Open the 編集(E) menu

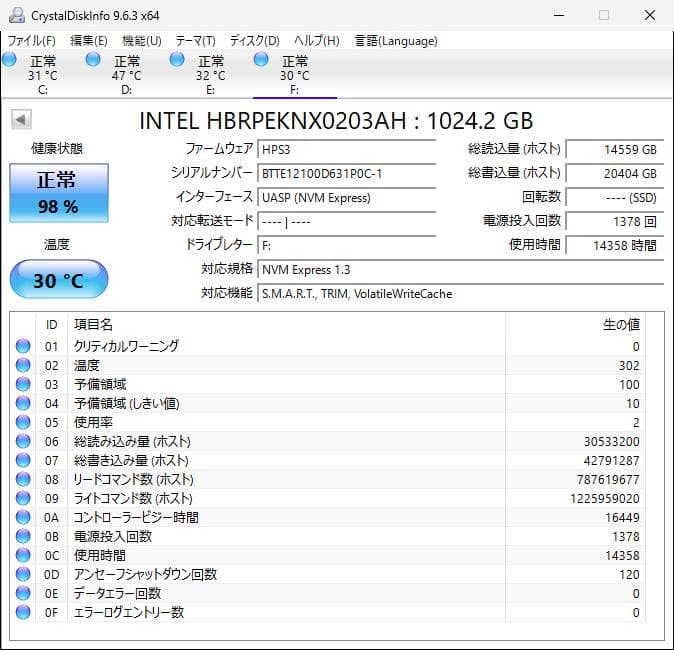tap(89, 41)
